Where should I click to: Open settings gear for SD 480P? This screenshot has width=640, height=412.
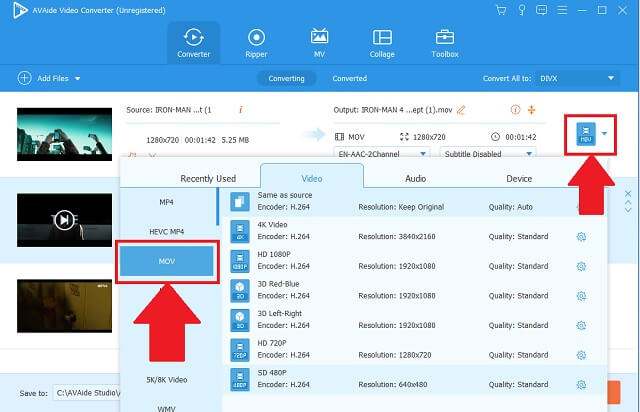tap(581, 385)
